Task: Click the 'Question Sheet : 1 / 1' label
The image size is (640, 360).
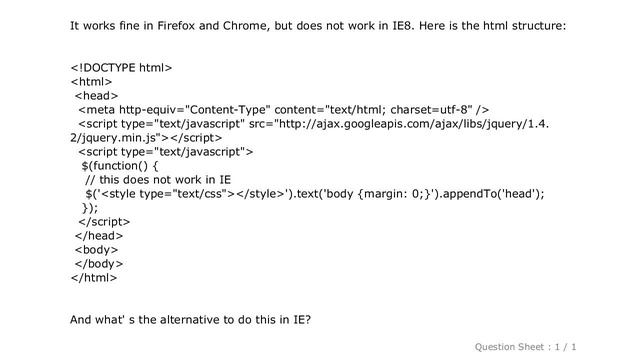Action: [525, 347]
